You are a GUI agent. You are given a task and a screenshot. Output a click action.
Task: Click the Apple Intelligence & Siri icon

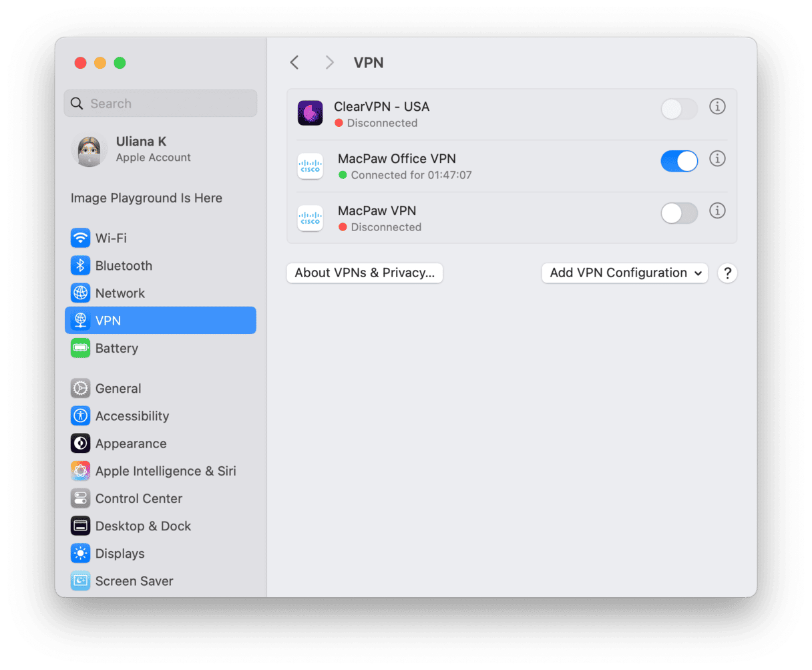(x=80, y=471)
